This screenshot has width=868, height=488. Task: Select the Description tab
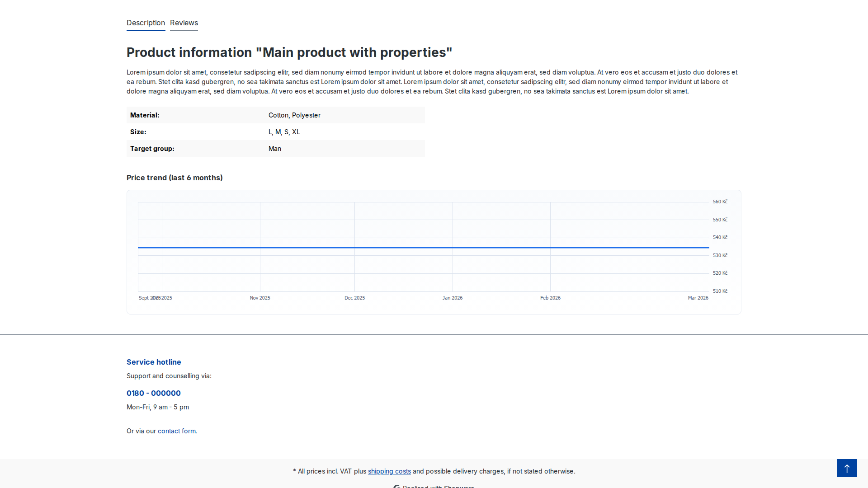pyautogui.click(x=146, y=23)
